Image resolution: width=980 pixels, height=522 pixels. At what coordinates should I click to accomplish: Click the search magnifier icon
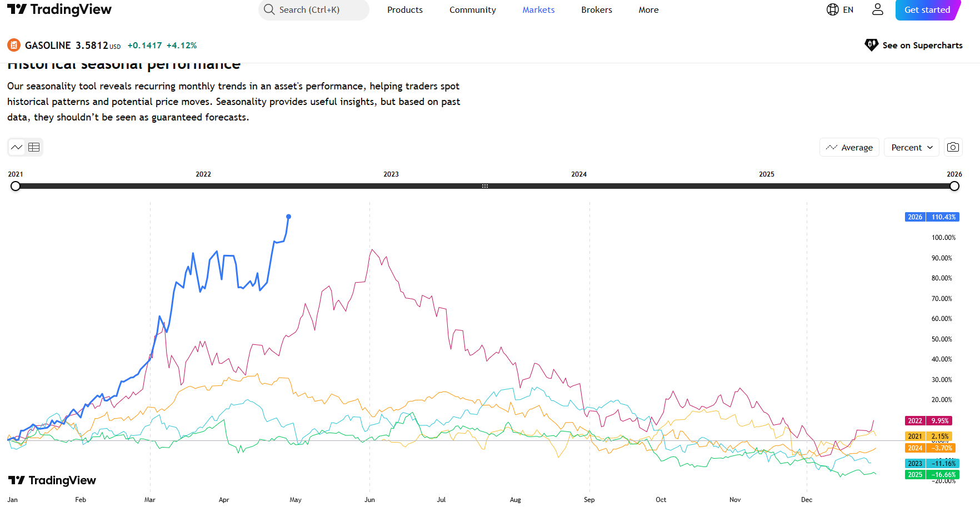[x=269, y=9]
